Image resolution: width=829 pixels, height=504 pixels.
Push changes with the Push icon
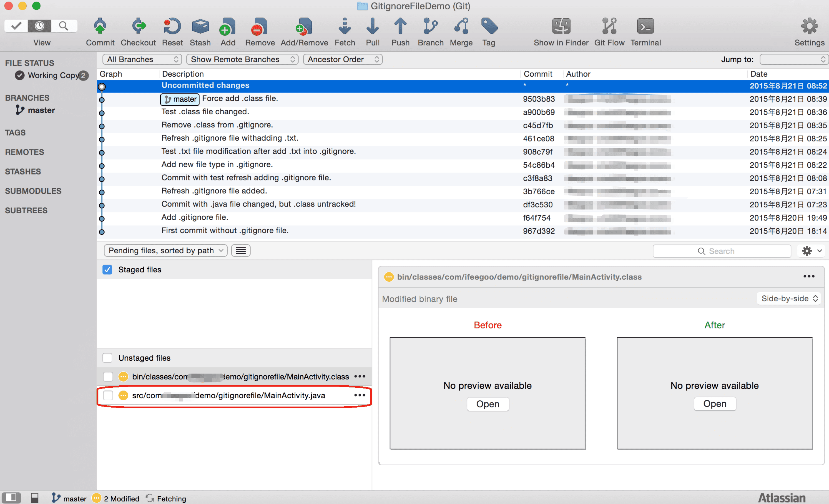[x=400, y=26]
